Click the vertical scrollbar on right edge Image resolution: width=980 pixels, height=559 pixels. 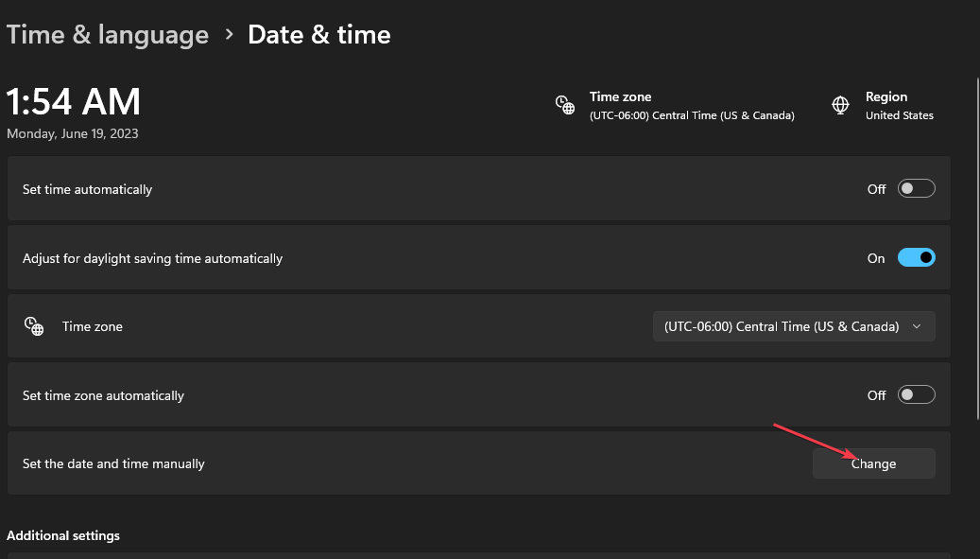(977, 249)
